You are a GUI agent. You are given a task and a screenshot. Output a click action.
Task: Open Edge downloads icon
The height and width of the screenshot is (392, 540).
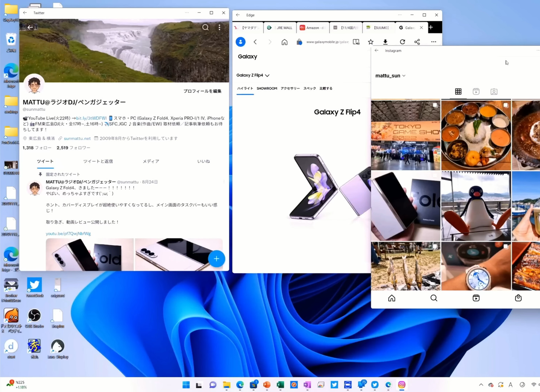(385, 42)
